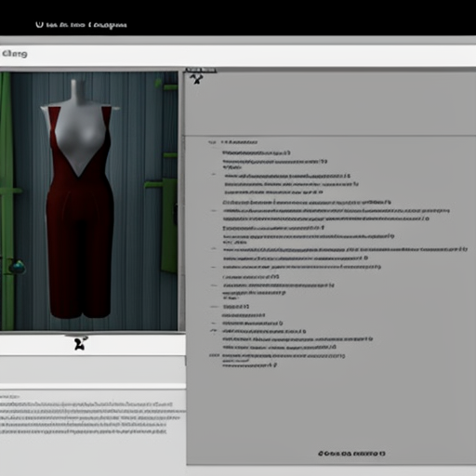
Task: Click the teal round object in the preview
Action: [x=18, y=266]
